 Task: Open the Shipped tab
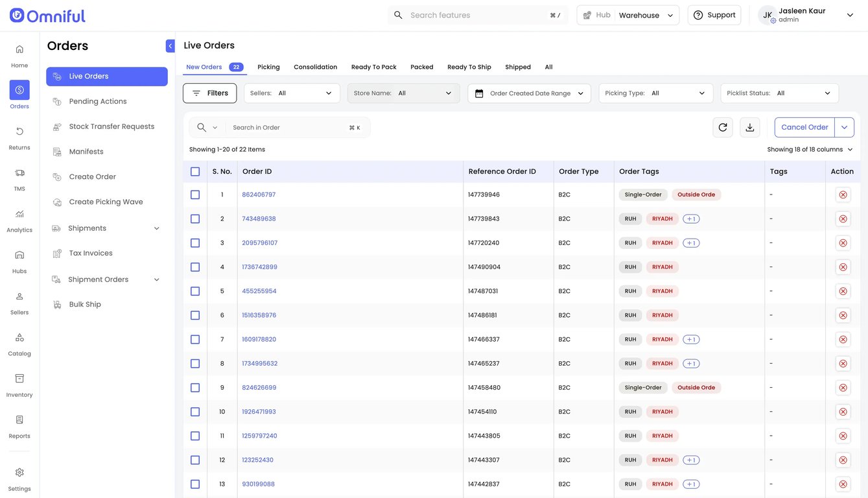click(x=517, y=67)
